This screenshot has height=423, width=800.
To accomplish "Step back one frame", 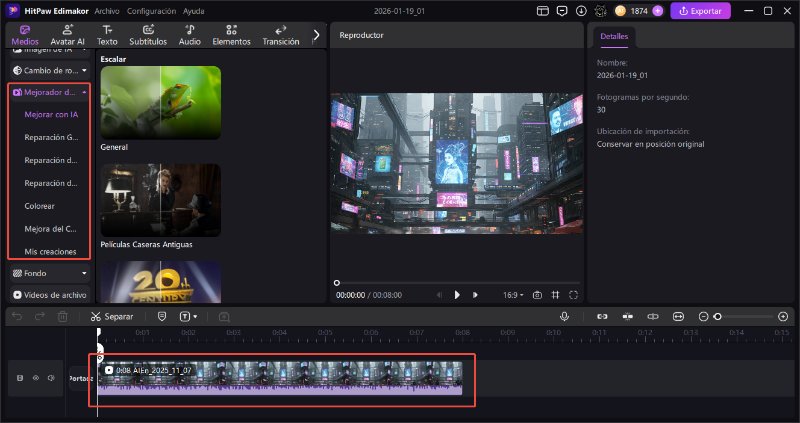I will [439, 295].
